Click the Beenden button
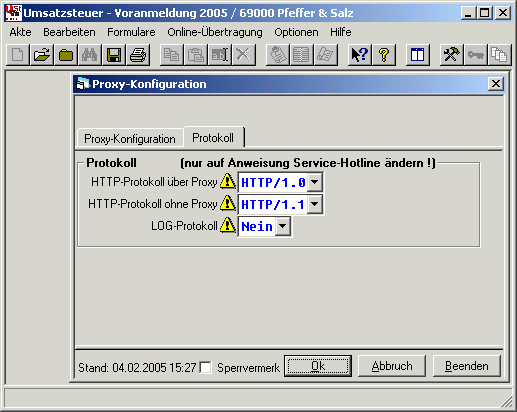517x412 pixels. pyautogui.click(x=467, y=366)
